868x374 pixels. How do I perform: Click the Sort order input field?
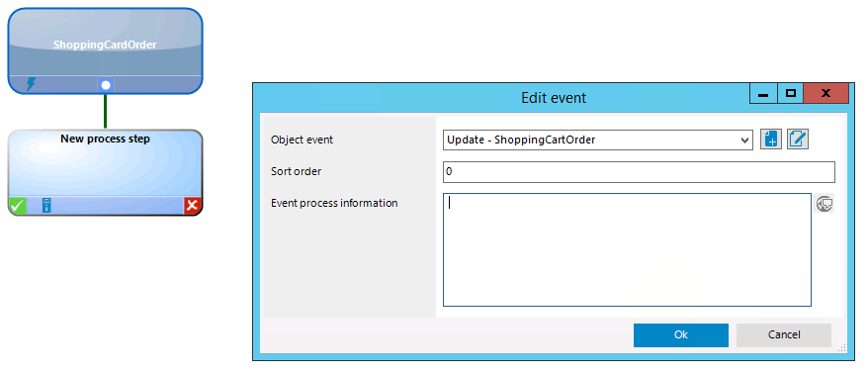pyautogui.click(x=639, y=172)
